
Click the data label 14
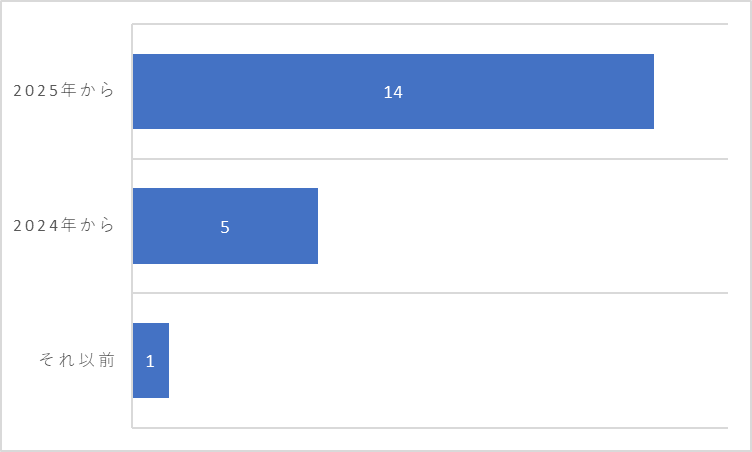[x=393, y=92]
